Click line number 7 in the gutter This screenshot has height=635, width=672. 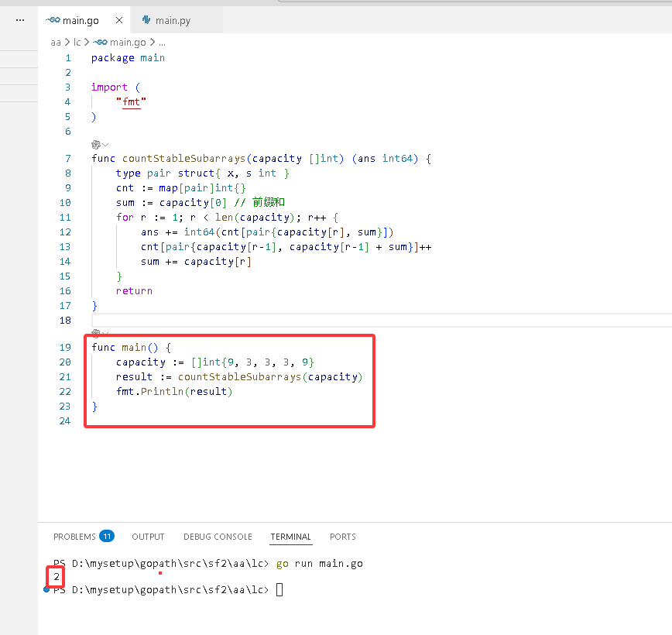tap(68, 159)
